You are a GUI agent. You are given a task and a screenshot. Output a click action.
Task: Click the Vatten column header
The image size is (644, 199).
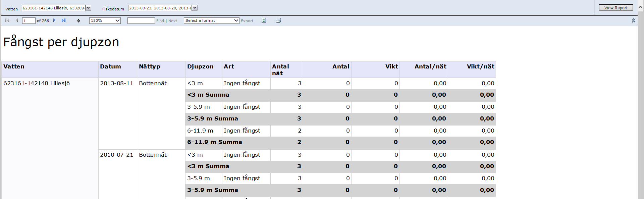coord(50,70)
